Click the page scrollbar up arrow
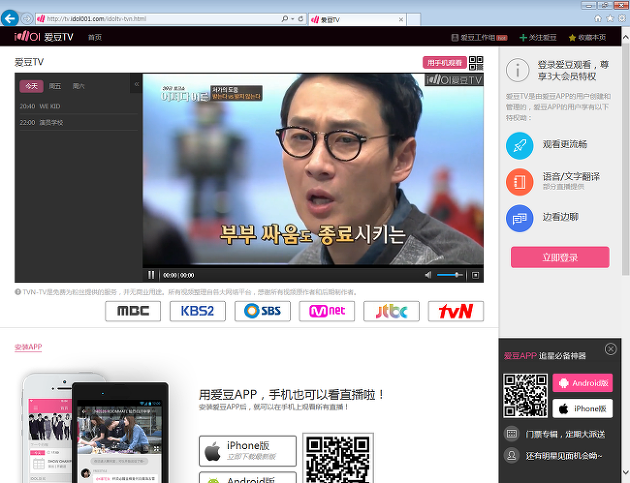 (625, 37)
